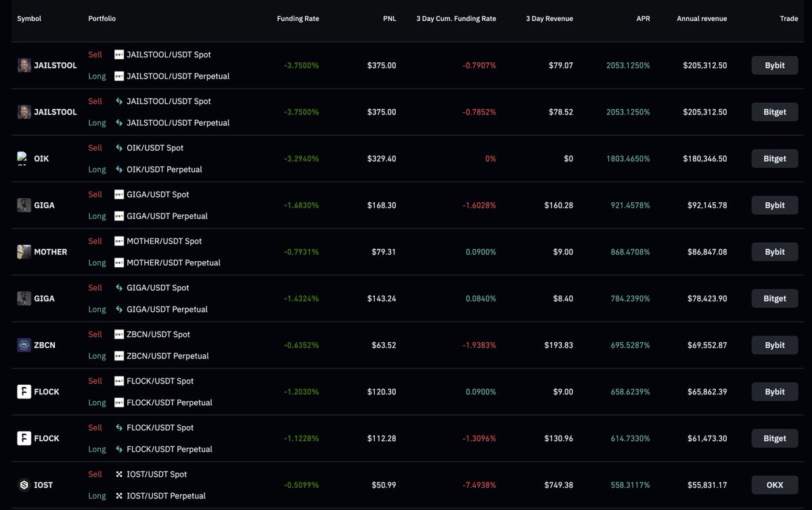
Task: Click the ZBCN token logo
Action: 24,346
